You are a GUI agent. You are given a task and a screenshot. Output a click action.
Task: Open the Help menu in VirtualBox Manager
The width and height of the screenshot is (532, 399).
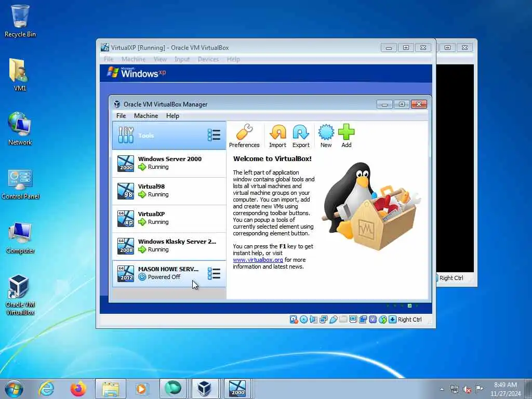pyautogui.click(x=172, y=116)
